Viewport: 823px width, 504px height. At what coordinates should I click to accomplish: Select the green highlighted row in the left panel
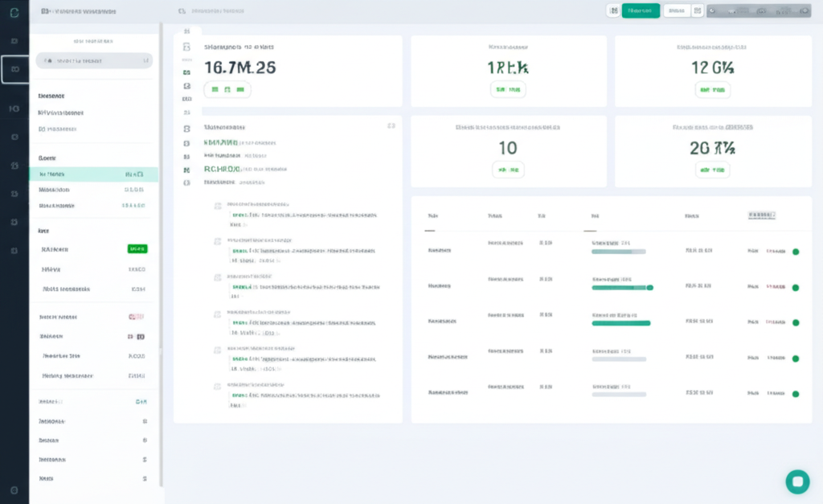pos(93,174)
